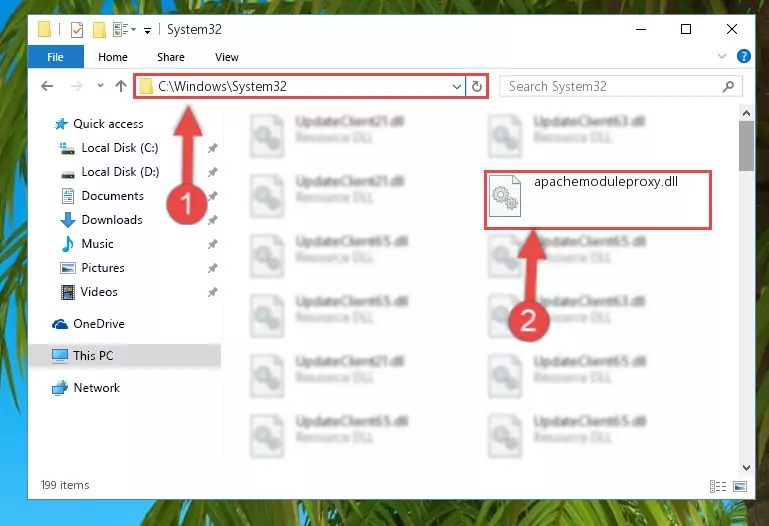Screen dimensions: 769x526
Task: Select Network in navigation pane
Action: coord(86,388)
